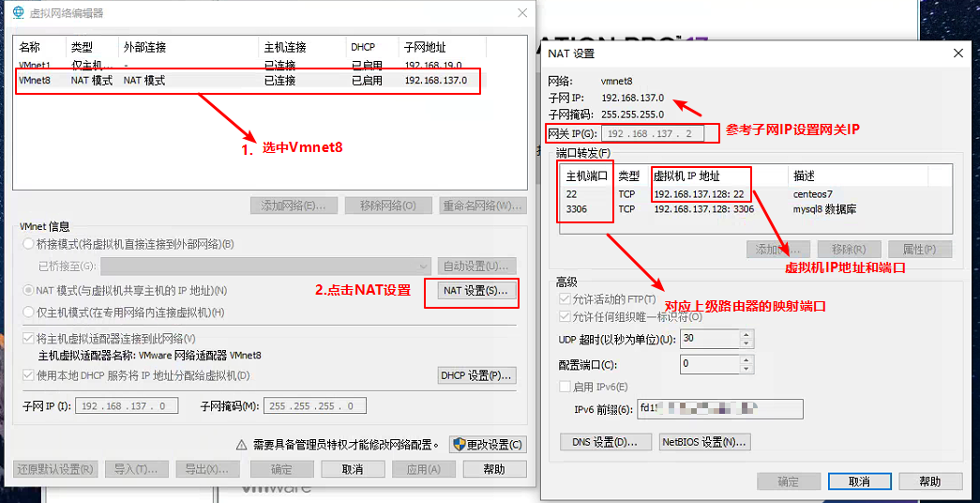Click the 主机端口 column header
The width and height of the screenshot is (980, 503).
tap(587, 175)
